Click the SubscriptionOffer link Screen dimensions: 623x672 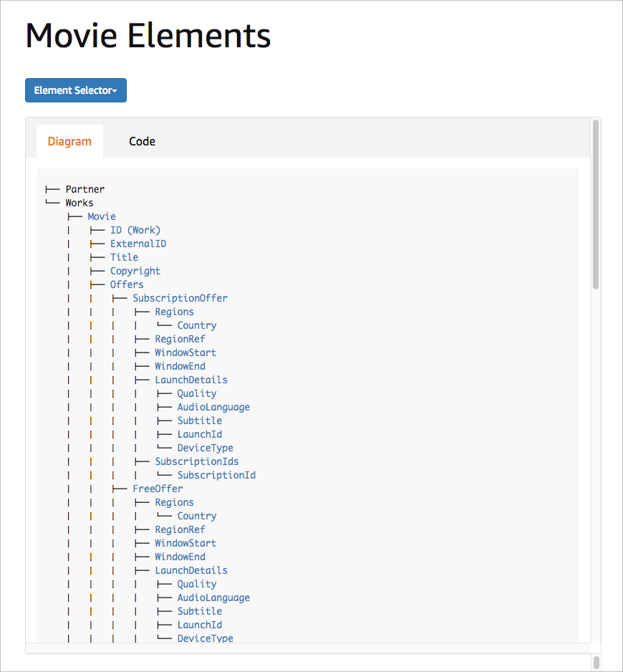click(180, 298)
